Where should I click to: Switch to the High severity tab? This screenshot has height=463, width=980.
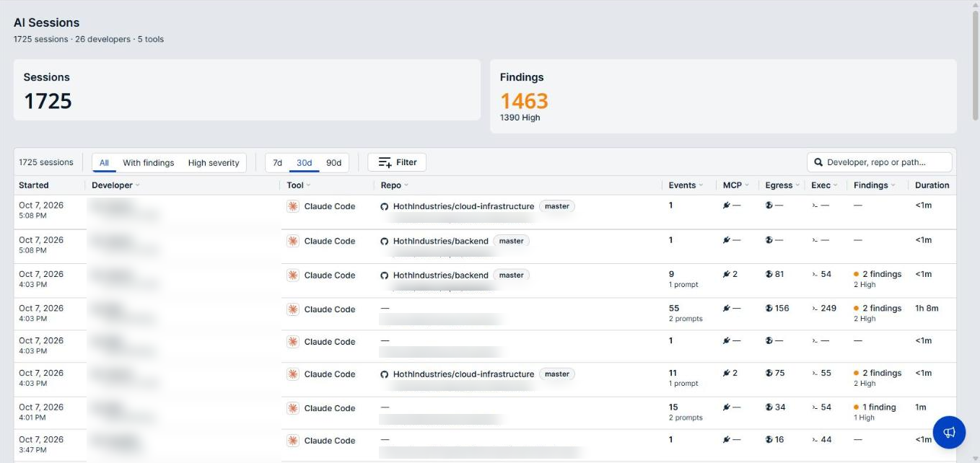pyautogui.click(x=214, y=163)
